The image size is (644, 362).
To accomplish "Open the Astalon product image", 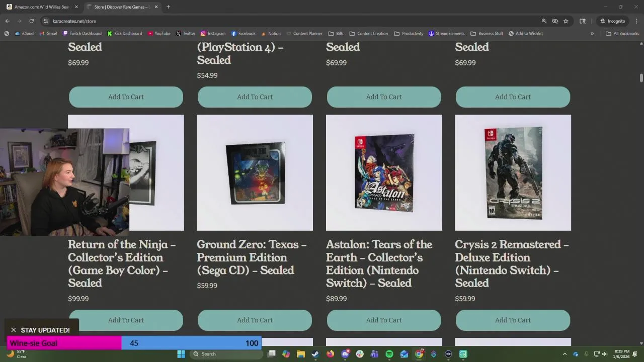I will click(x=384, y=172).
